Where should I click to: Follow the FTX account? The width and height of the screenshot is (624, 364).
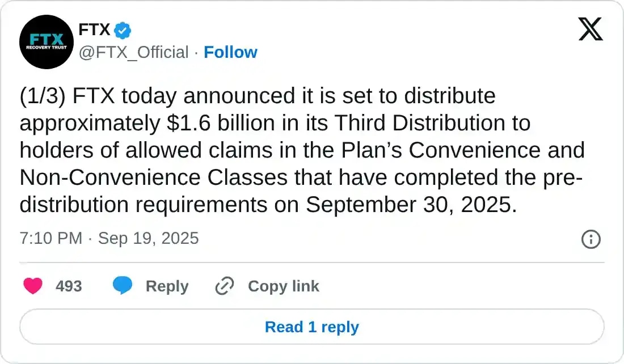point(230,52)
